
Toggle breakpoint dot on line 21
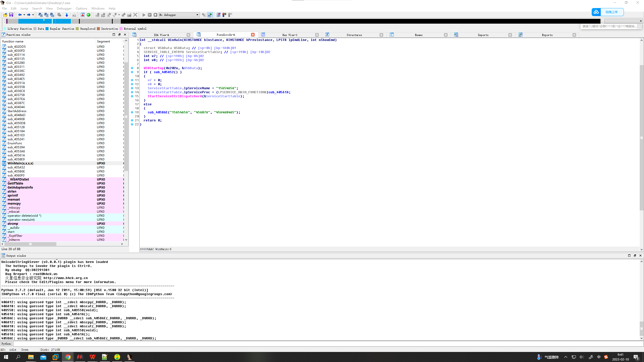pyautogui.click(x=132, y=120)
